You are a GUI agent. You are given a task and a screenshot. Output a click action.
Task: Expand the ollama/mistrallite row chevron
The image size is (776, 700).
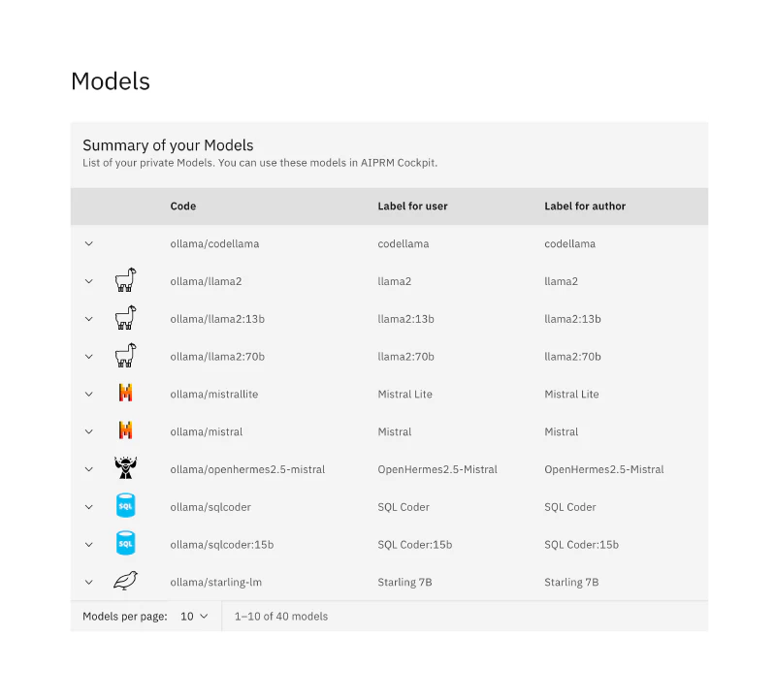pyautogui.click(x=88, y=395)
